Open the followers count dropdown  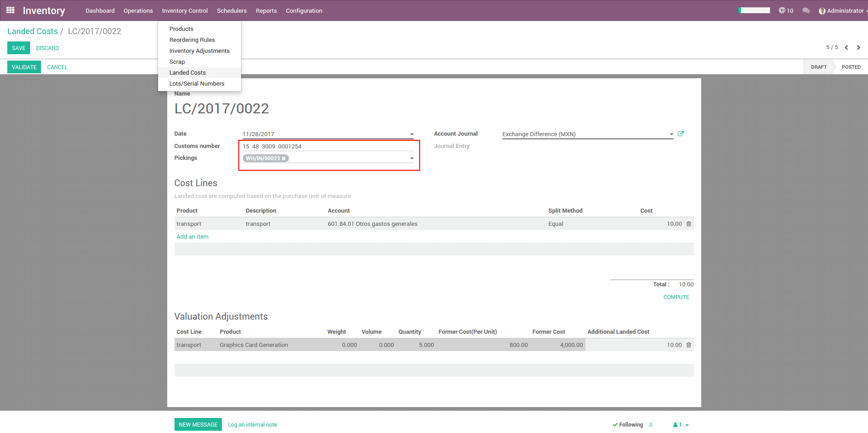(x=681, y=425)
